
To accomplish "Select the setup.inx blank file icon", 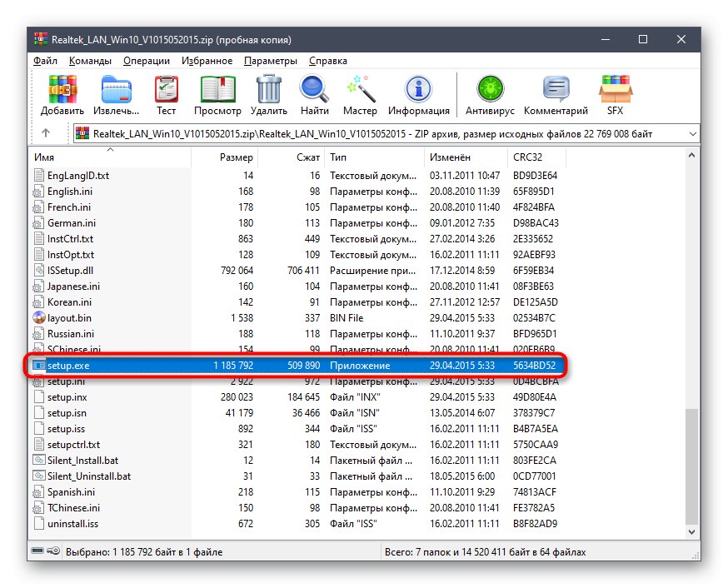I will click(x=39, y=396).
